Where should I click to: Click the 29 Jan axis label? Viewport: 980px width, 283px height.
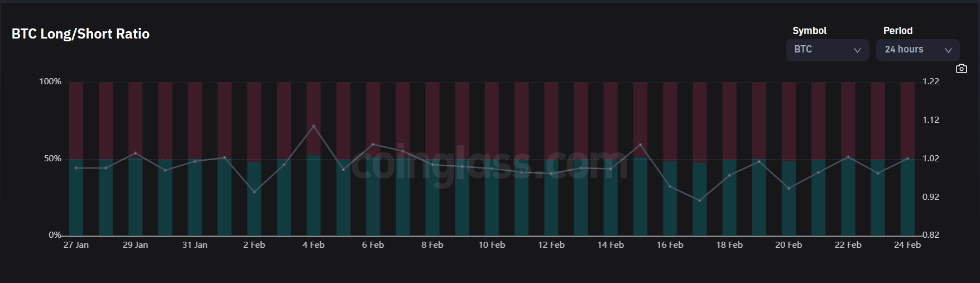136,245
